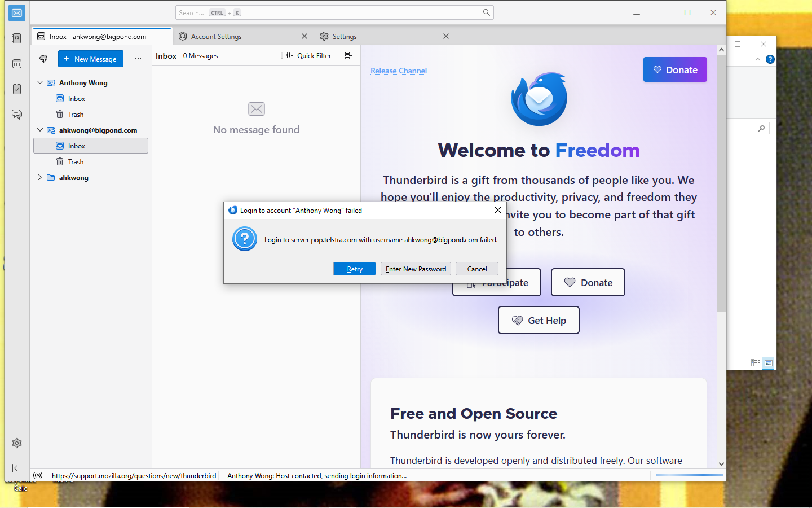
Task: Click the question mark icon in login dialog
Action: click(245, 239)
